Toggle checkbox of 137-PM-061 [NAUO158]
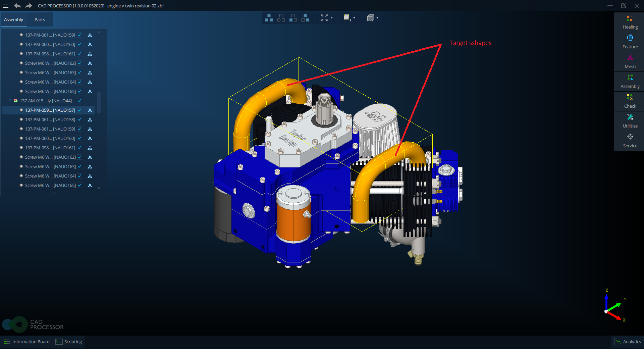This screenshot has width=644, height=349. tap(79, 119)
